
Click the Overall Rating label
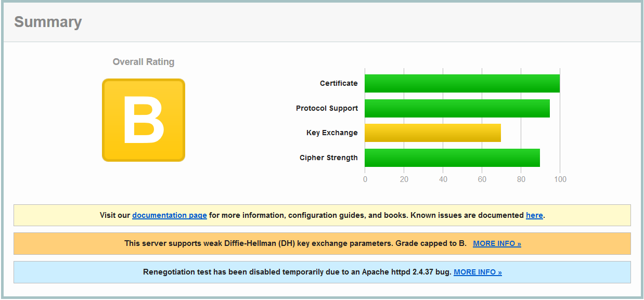tap(144, 62)
